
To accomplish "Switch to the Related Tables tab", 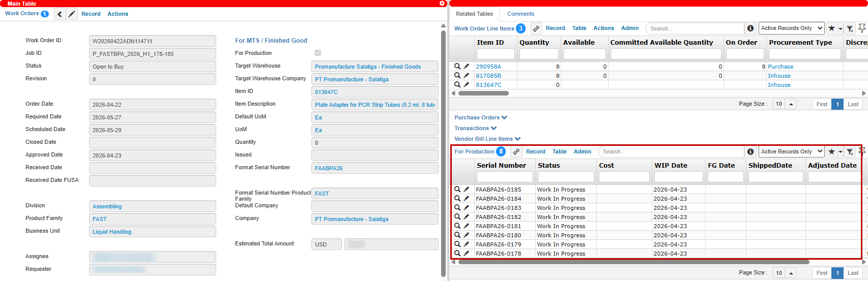I will click(474, 14).
